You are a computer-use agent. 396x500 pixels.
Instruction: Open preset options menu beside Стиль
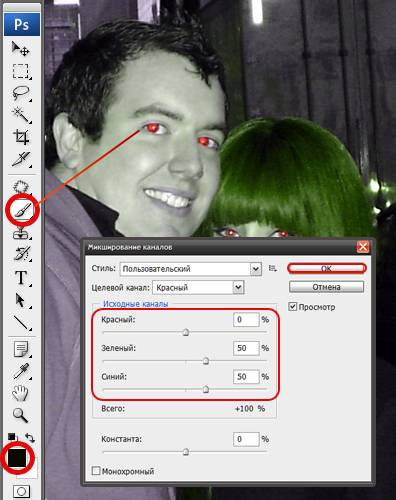[273, 269]
